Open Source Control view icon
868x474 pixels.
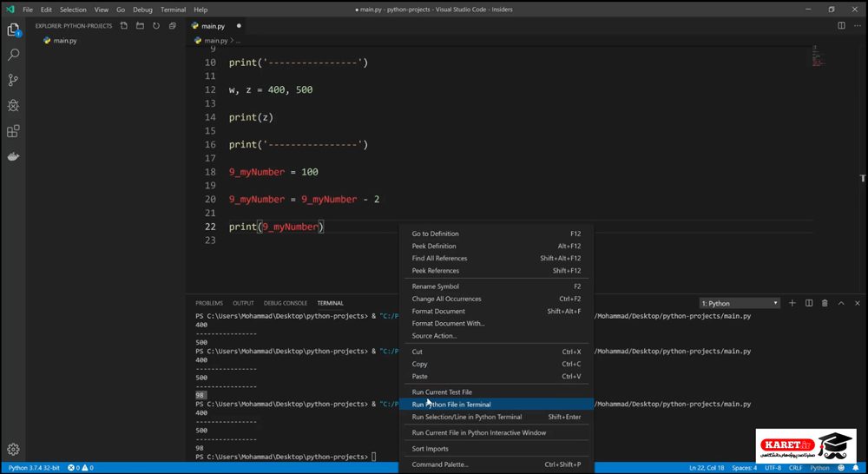coord(13,80)
